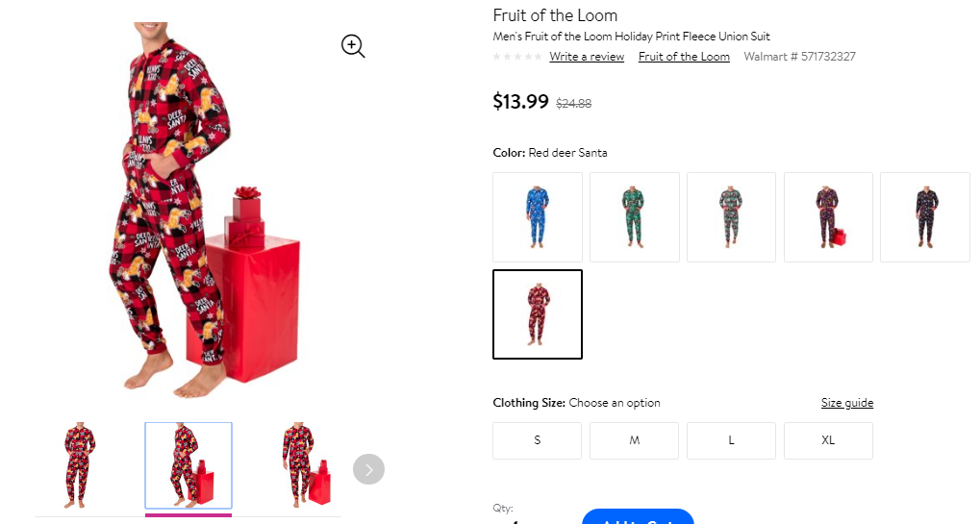Open the Size guide link
The height and width of the screenshot is (524, 980).
point(847,403)
